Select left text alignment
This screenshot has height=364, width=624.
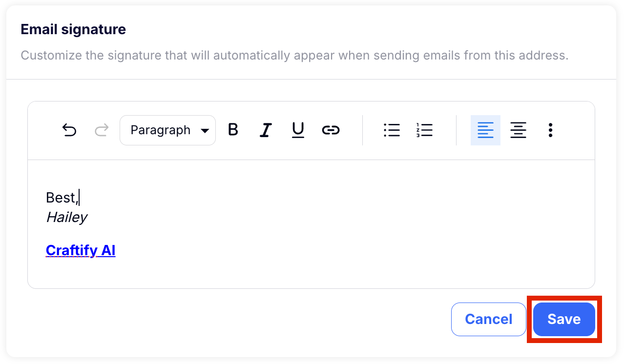[x=485, y=130]
